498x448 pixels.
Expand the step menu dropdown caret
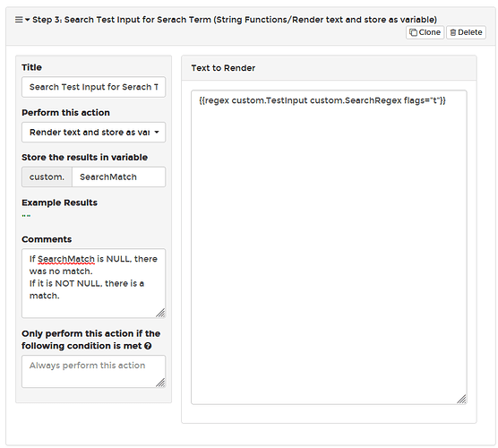pyautogui.click(x=27, y=20)
